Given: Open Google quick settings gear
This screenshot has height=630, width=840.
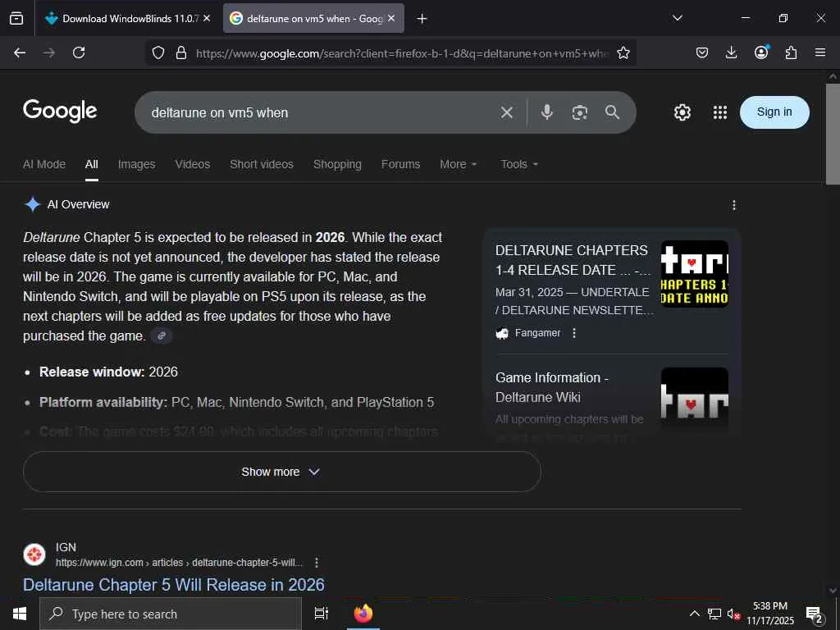Looking at the screenshot, I should (682, 112).
